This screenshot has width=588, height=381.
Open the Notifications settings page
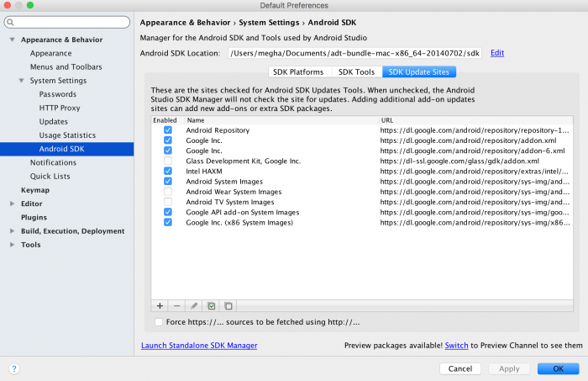click(53, 162)
